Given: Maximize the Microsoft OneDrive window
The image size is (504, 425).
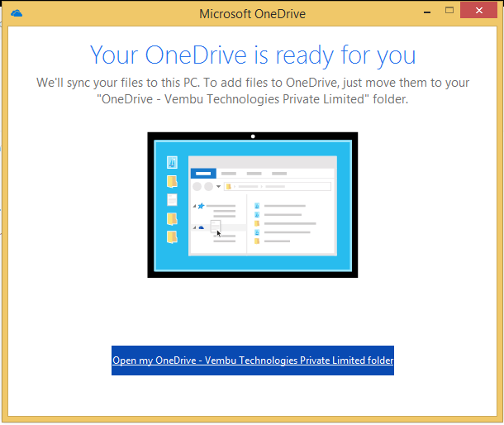Looking at the screenshot, I should pos(449,11).
